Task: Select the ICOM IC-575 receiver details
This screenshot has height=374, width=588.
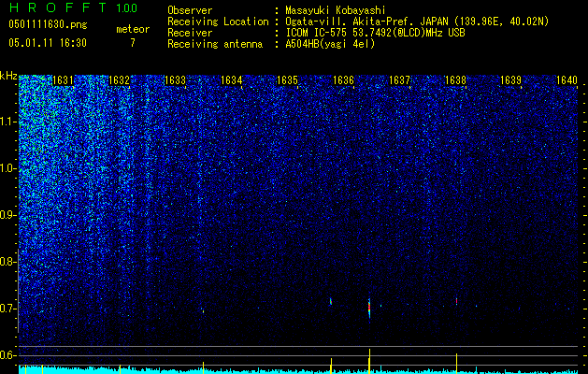Action: 375,33
